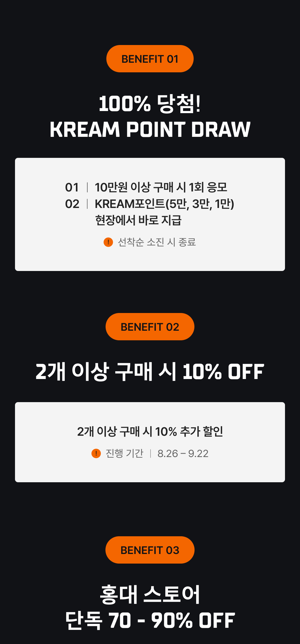
Task: Click the divider bar after '01'
Action: [x=87, y=188]
